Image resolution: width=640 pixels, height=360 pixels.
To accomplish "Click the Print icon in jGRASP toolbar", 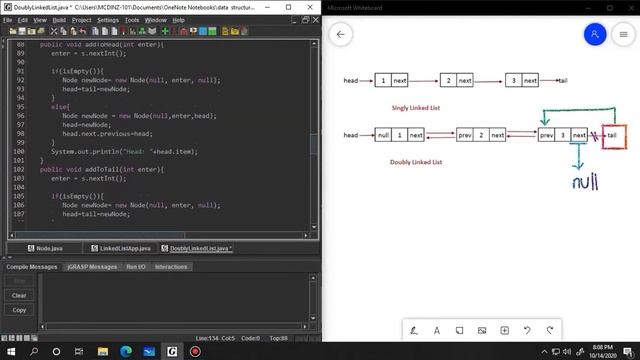I will click(x=40, y=31).
